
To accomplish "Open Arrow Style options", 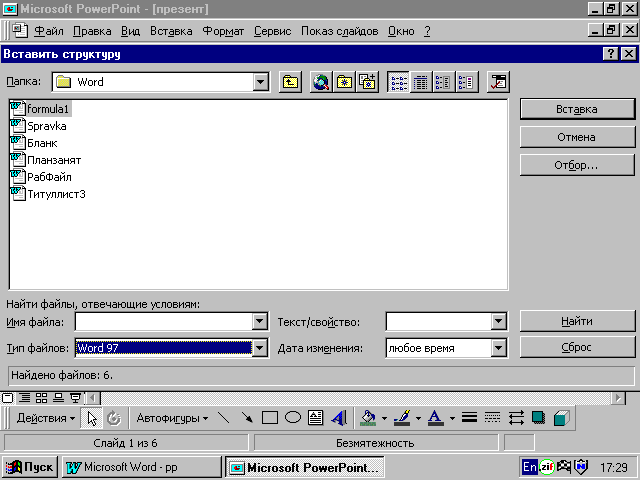I will [516, 418].
